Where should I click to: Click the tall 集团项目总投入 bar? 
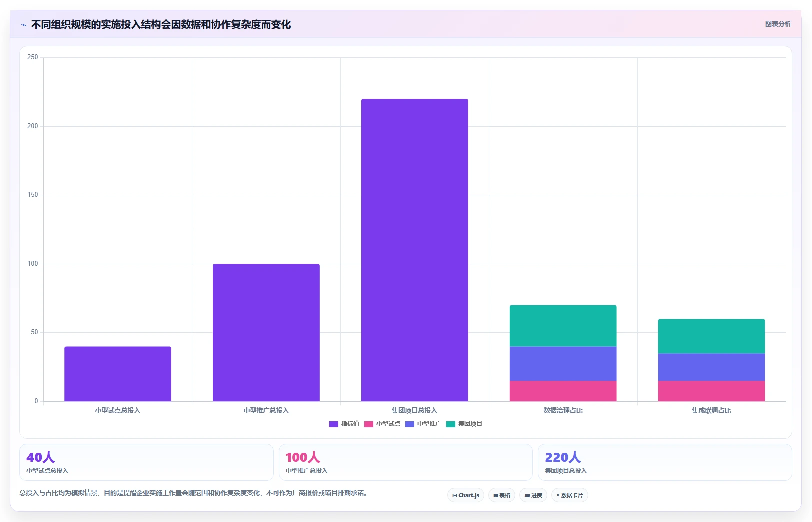[x=415, y=250]
